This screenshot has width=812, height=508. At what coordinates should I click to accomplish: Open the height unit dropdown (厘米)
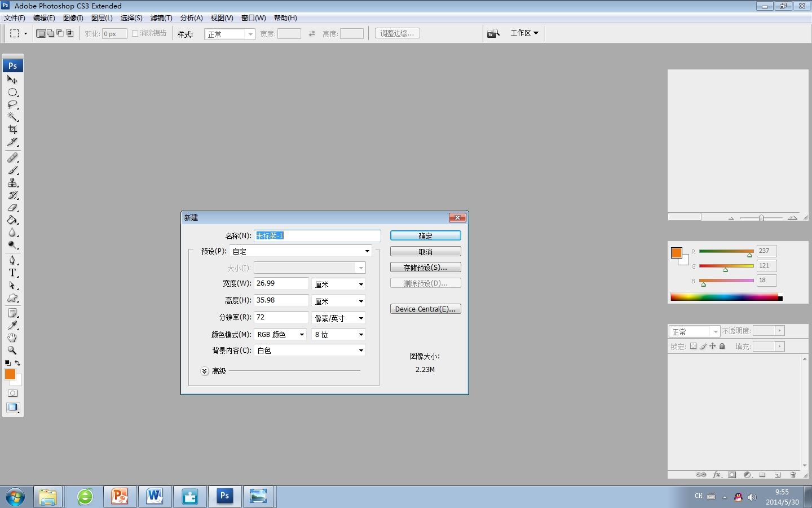click(x=338, y=301)
